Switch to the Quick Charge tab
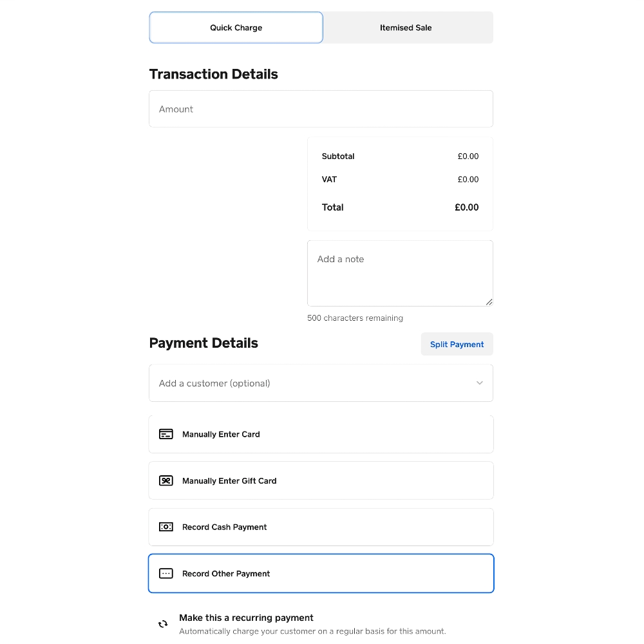 pos(236,28)
